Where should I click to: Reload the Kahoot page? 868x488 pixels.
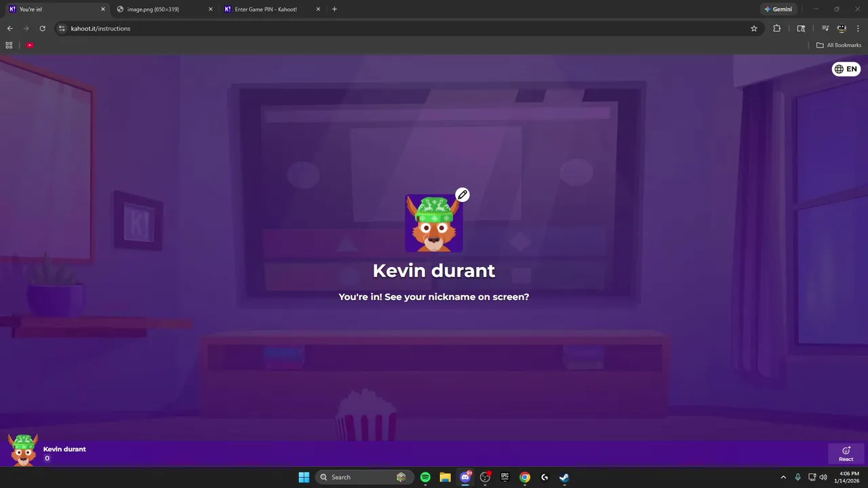pyautogui.click(x=42, y=28)
